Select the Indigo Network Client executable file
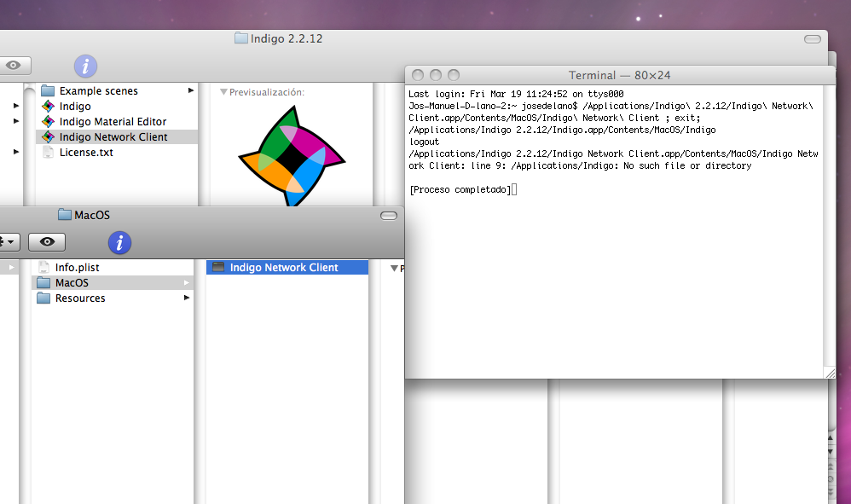Screen dimensions: 851x504 click(x=287, y=268)
